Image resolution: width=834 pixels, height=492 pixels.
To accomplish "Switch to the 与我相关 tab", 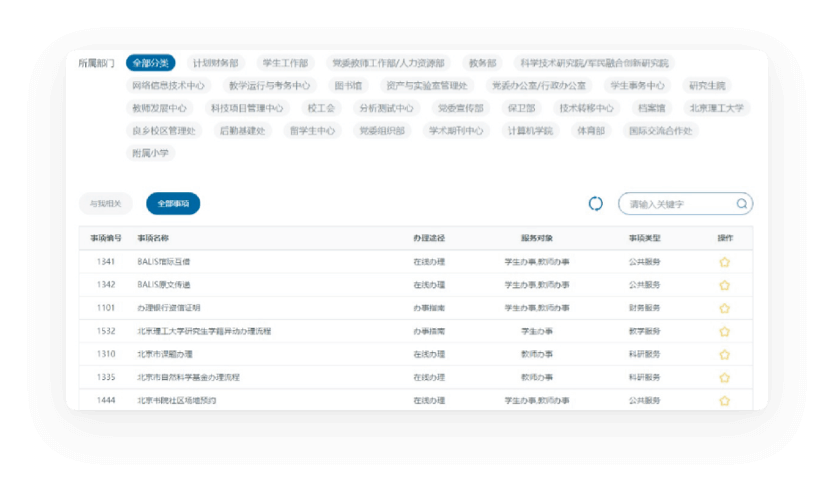I will point(105,204).
